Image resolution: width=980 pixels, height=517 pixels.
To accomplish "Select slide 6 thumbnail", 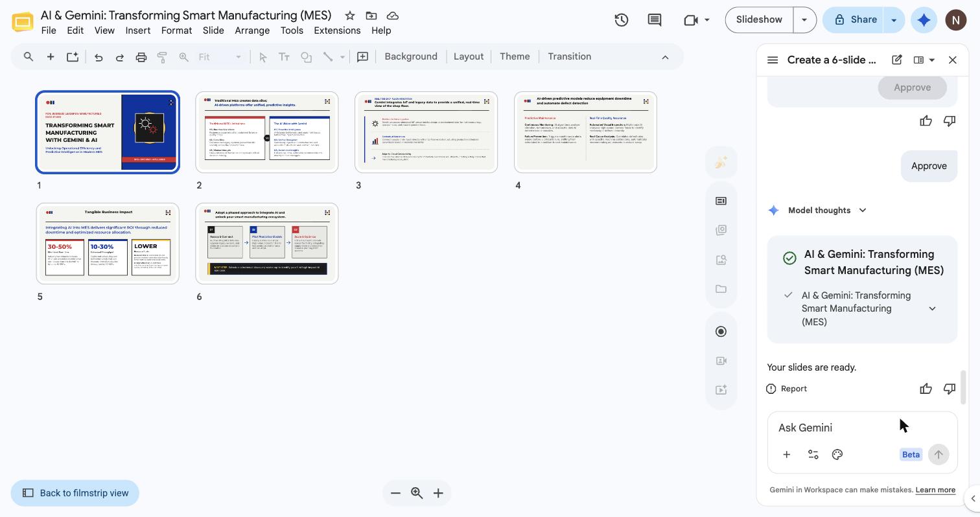I will [x=267, y=244].
